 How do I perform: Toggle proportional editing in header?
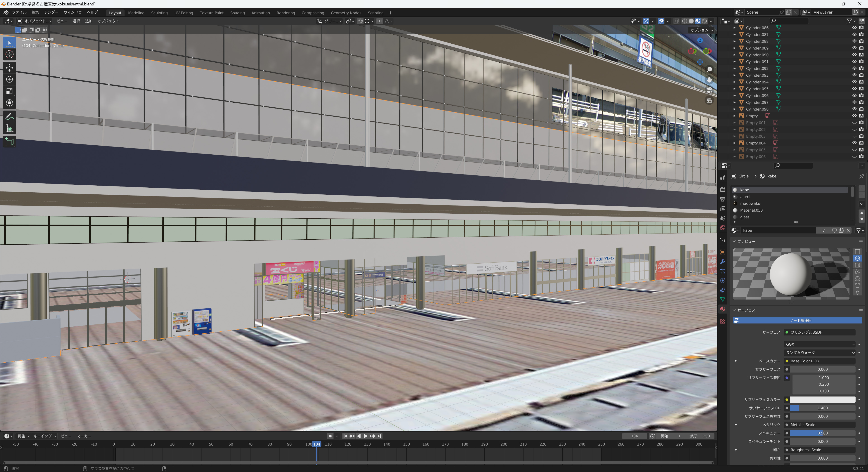pos(380,21)
